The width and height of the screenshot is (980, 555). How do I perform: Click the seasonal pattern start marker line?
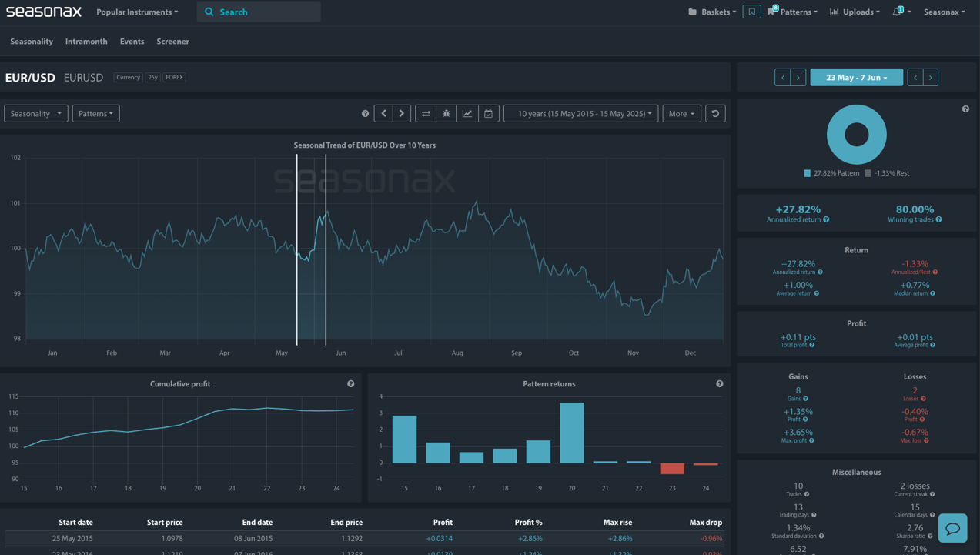(297, 249)
